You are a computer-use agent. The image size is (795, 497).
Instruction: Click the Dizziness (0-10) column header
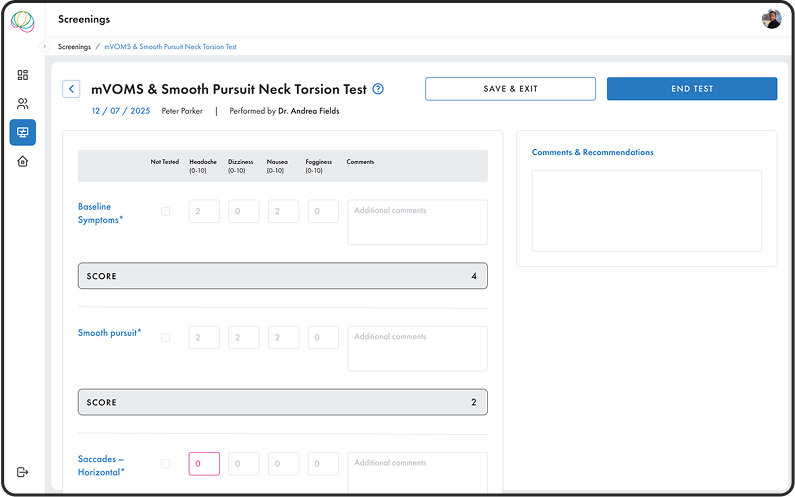[x=240, y=166]
